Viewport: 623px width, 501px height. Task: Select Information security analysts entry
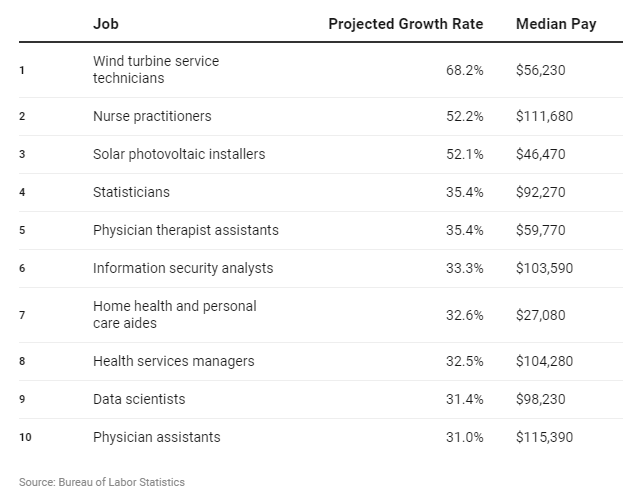coord(182,268)
